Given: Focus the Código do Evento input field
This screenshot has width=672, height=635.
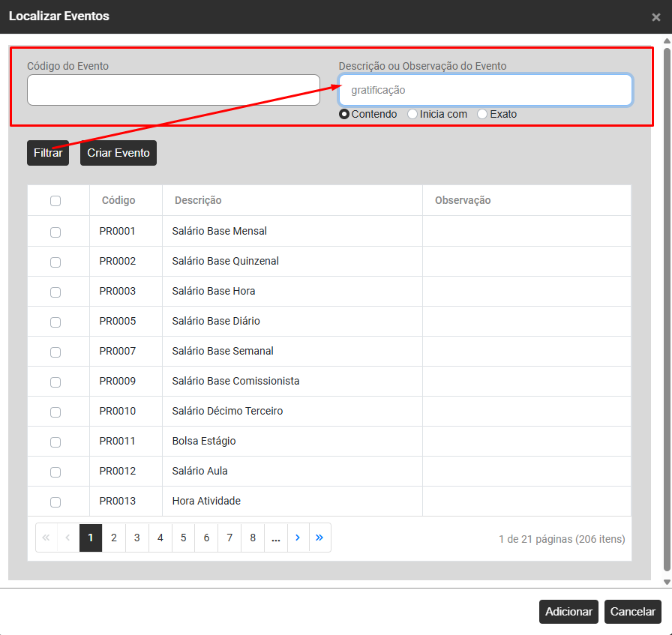Looking at the screenshot, I should (x=173, y=90).
